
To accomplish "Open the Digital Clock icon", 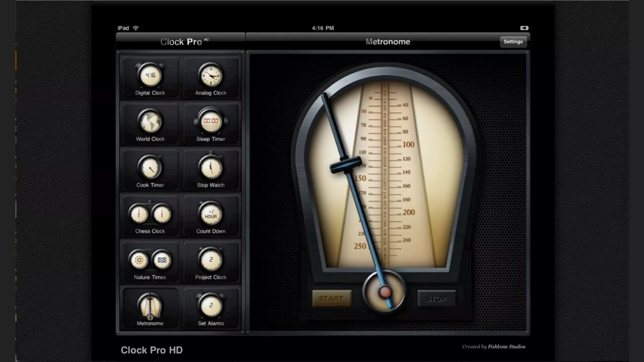I will (x=150, y=76).
